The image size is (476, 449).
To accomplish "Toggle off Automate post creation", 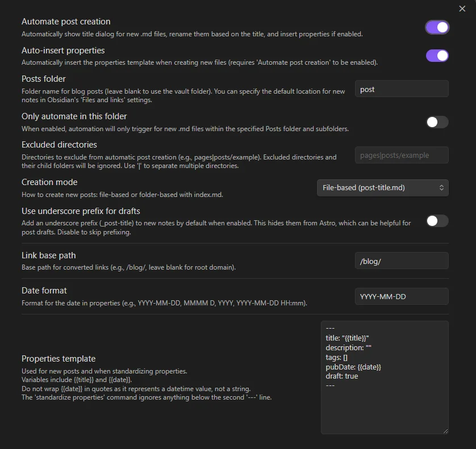I will (x=437, y=27).
